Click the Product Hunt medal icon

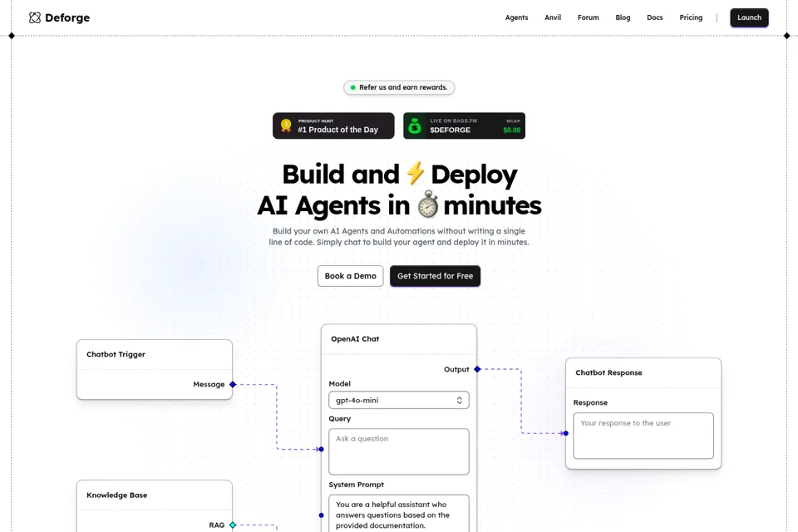(x=286, y=126)
